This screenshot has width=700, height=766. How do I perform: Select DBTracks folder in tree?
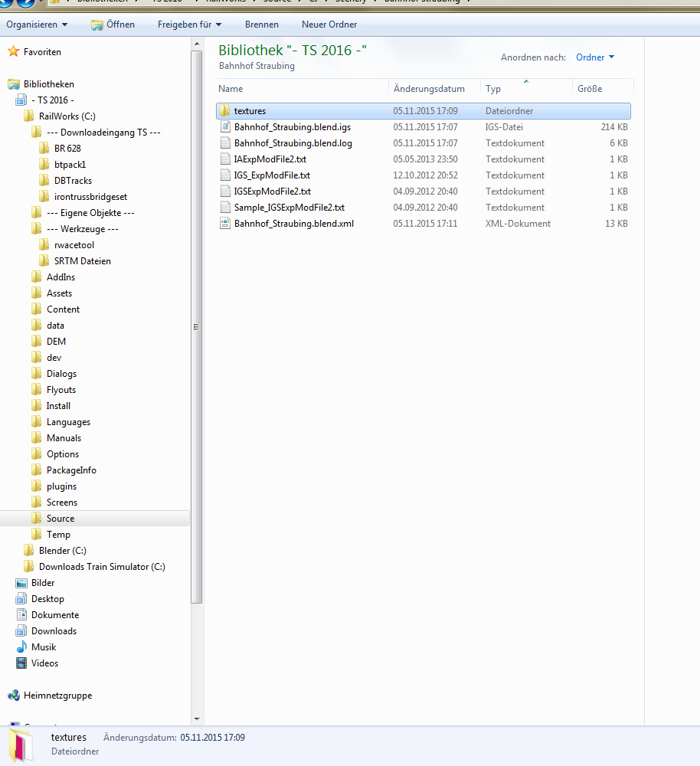(74, 181)
